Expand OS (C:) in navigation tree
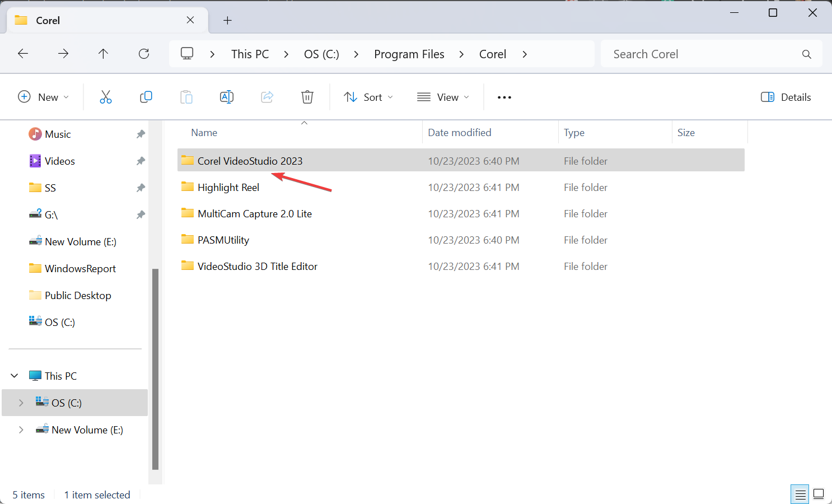 [x=21, y=403]
